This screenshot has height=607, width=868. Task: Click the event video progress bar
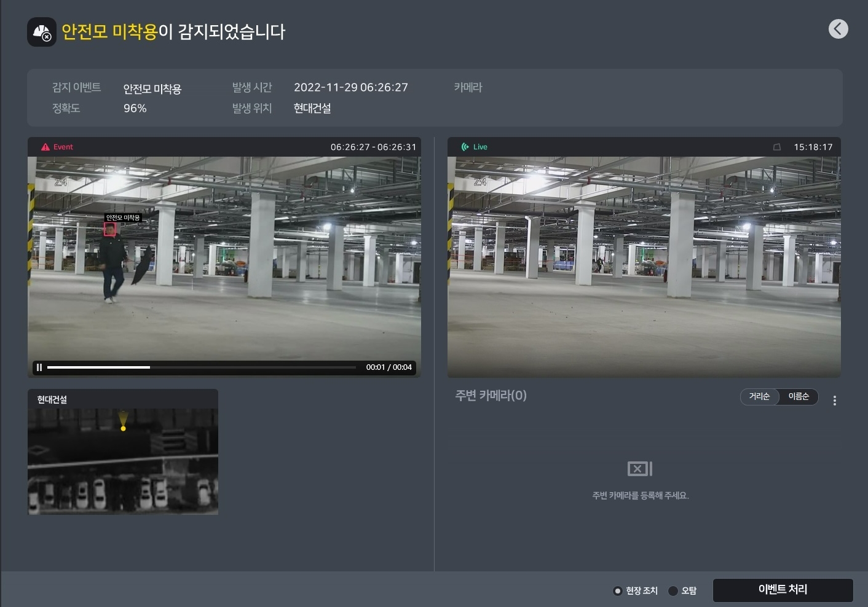(202, 367)
